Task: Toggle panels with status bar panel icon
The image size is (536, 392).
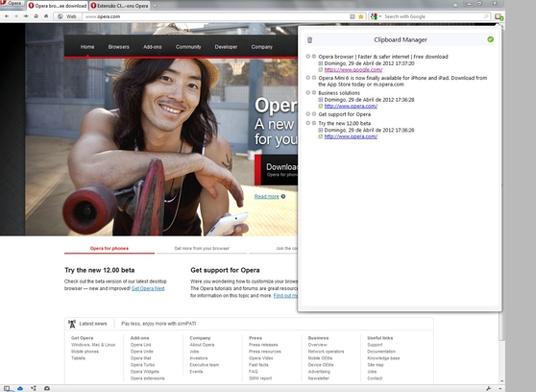Action: point(7,388)
